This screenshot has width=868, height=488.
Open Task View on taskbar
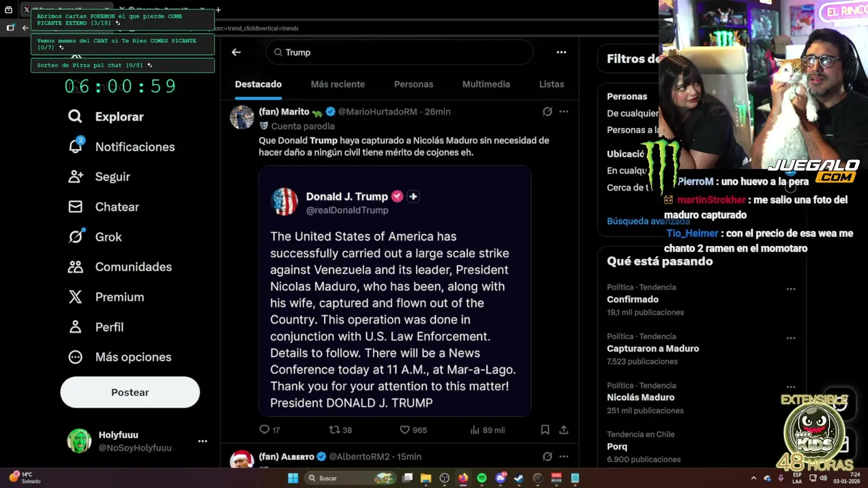[x=408, y=478]
